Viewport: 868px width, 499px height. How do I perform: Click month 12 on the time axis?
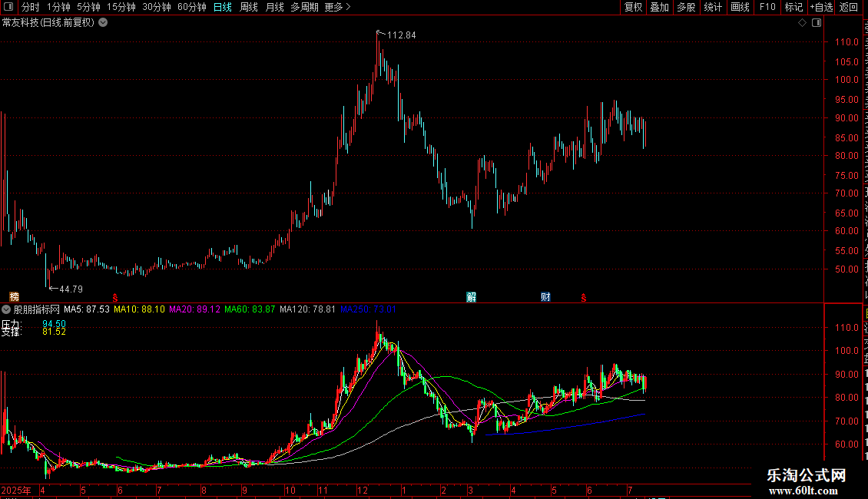click(362, 490)
